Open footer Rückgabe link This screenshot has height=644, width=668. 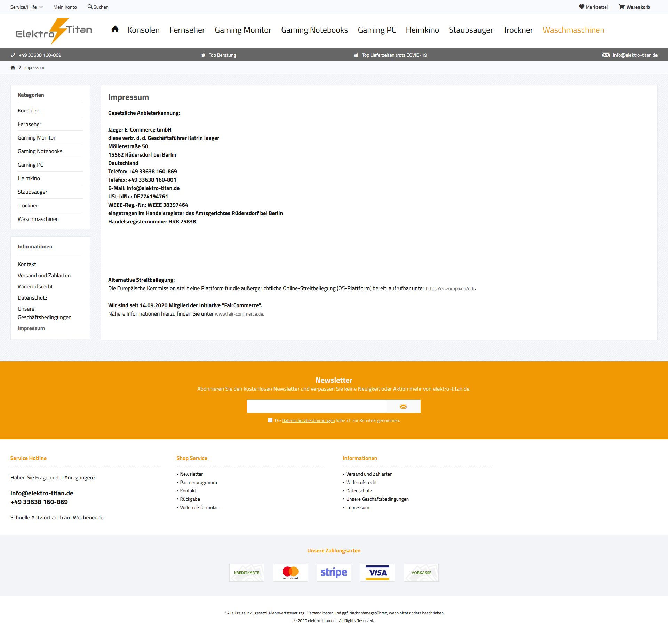click(190, 499)
